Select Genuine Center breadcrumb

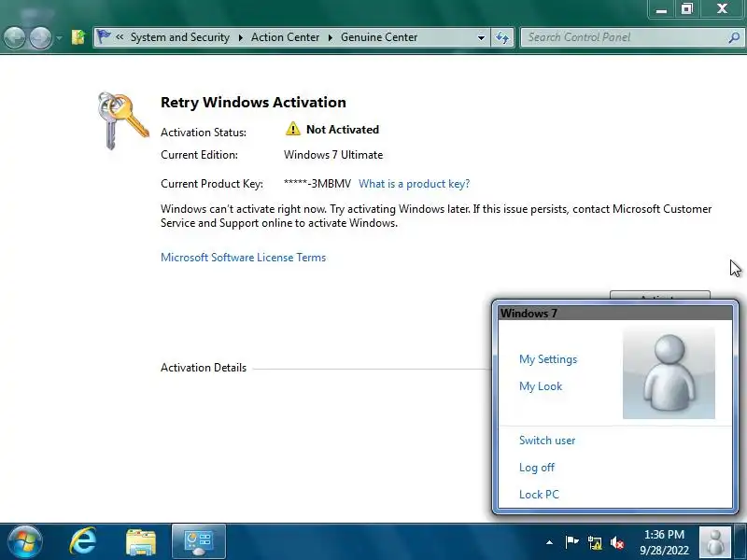[379, 37]
